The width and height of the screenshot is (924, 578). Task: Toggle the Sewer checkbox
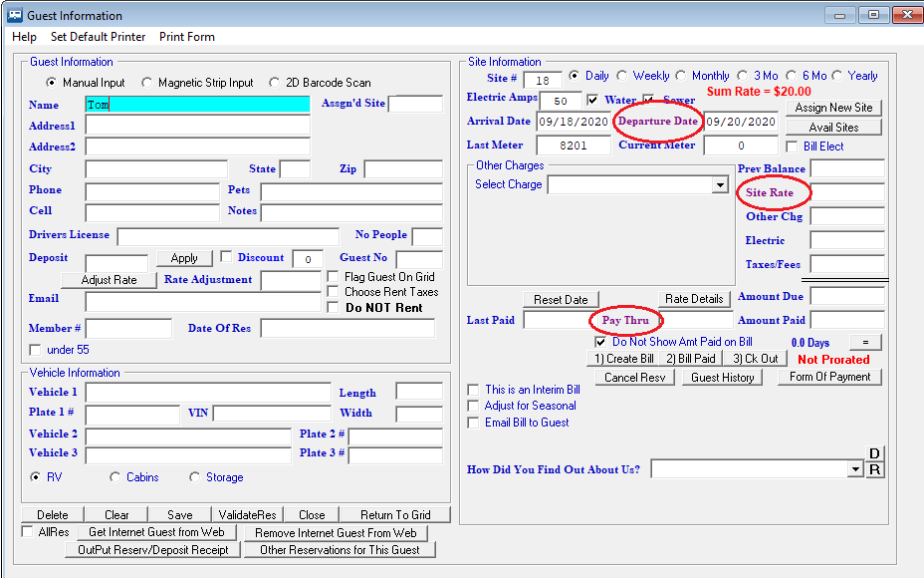[x=648, y=99]
